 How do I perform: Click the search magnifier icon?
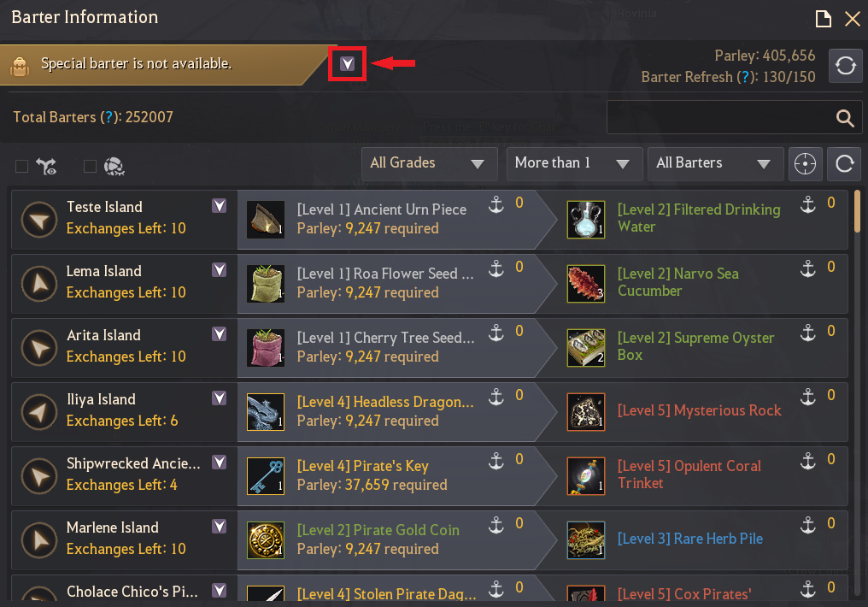(845, 118)
